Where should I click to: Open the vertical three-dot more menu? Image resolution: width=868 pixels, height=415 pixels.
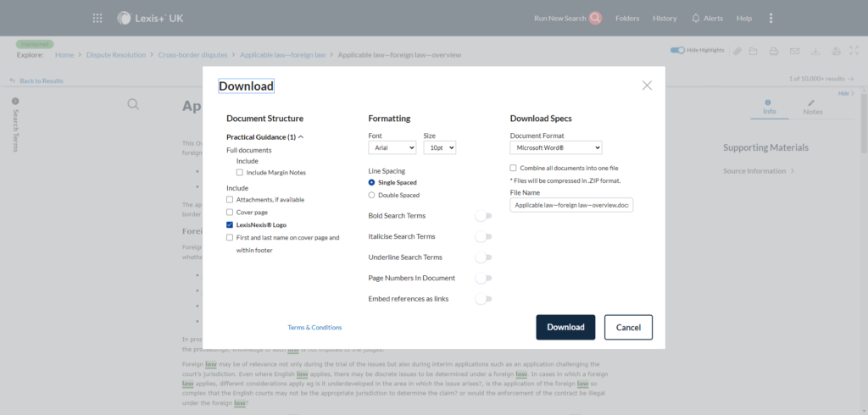771,18
